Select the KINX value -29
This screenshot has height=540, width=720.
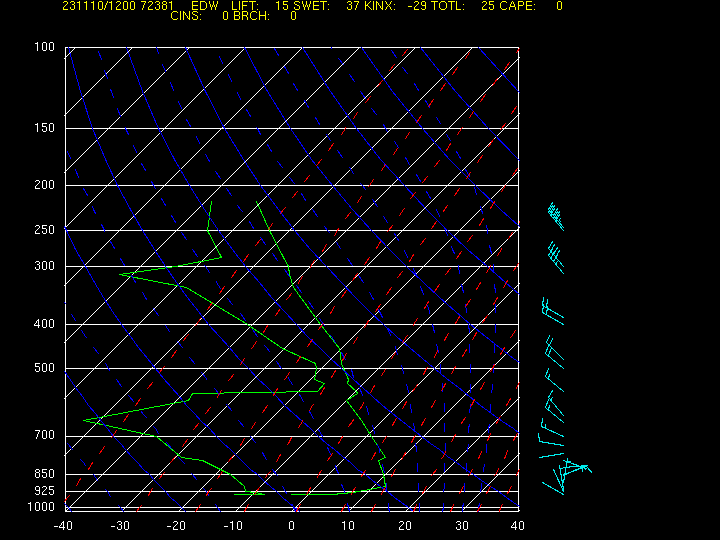tap(417, 6)
